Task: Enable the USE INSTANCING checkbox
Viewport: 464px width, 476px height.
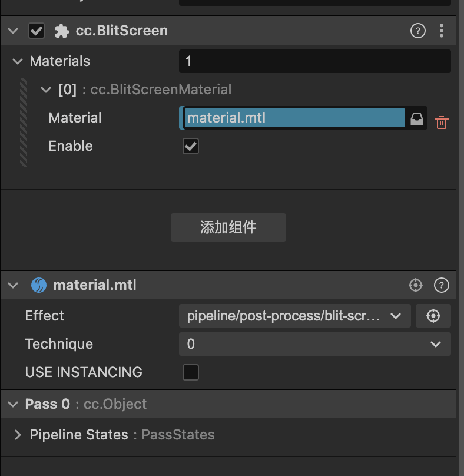Action: coord(190,372)
